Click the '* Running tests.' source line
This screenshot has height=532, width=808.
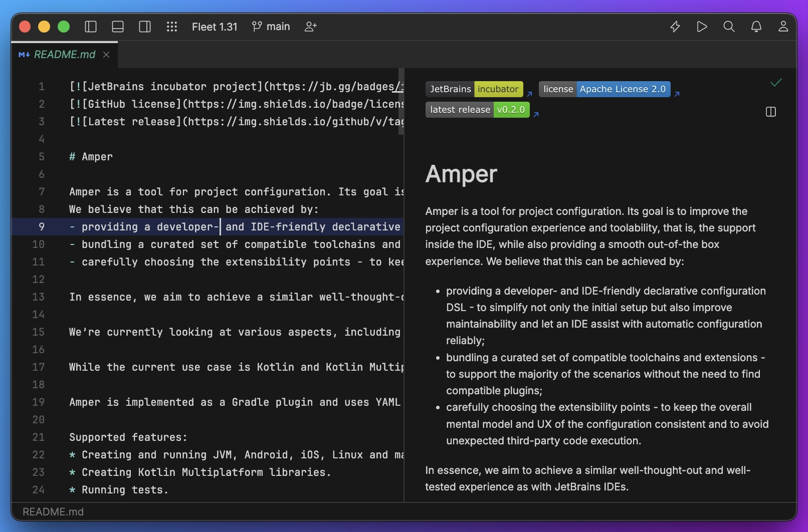[119, 490]
